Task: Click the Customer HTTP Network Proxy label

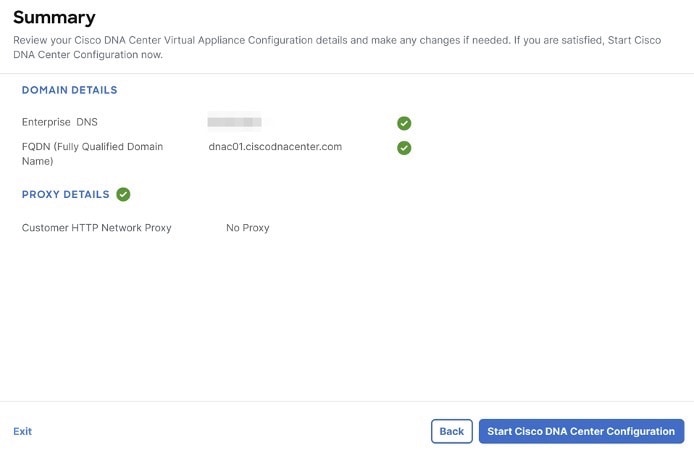Action: click(x=96, y=228)
